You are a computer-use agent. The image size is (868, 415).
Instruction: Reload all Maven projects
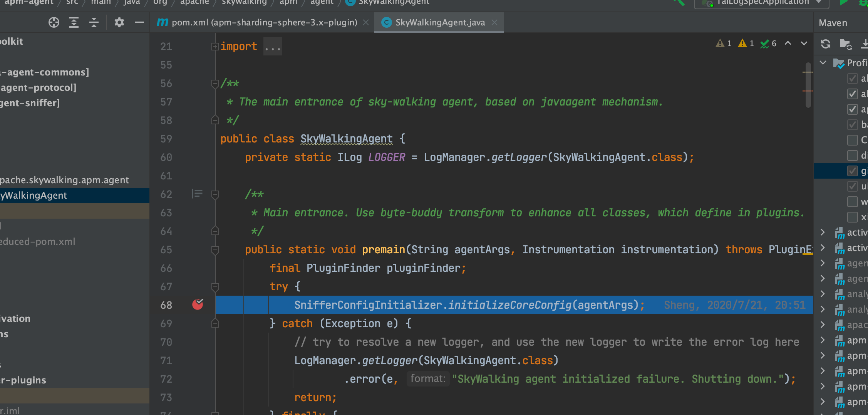click(826, 44)
